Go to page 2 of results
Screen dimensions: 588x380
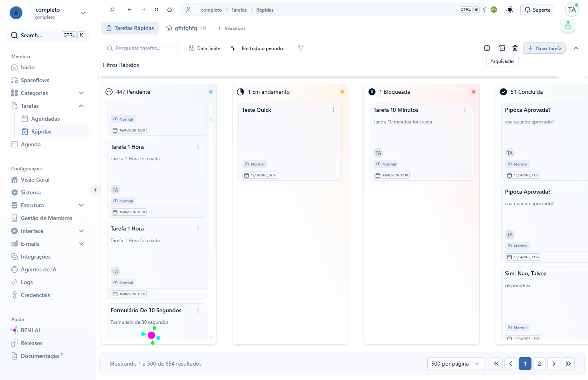pos(540,364)
